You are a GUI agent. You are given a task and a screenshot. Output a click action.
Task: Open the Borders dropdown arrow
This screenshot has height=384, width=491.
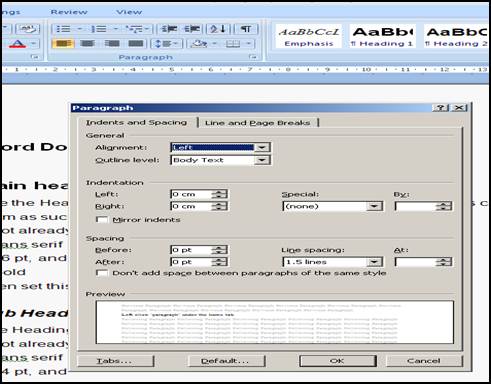(249, 44)
